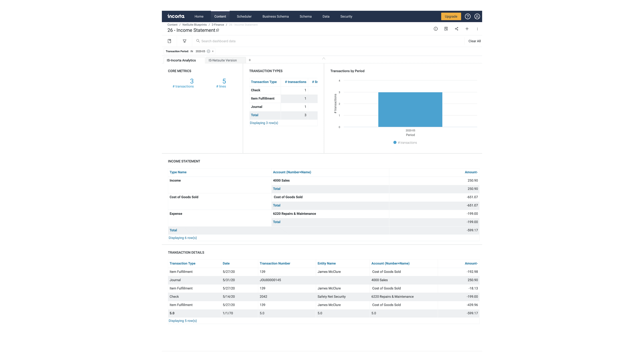Open the three-dot more options menu
Image resolution: width=644 pixels, height=362 pixels.
477,29
